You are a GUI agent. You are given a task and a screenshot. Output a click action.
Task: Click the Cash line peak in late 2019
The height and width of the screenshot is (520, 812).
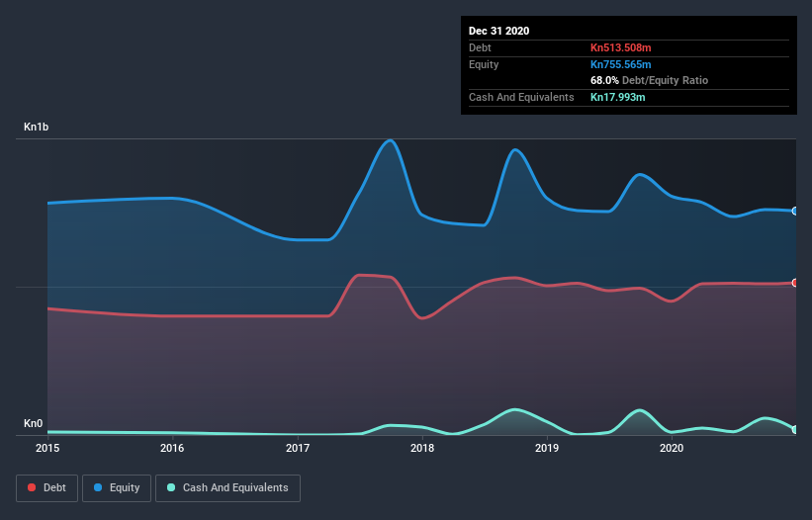tap(640, 411)
